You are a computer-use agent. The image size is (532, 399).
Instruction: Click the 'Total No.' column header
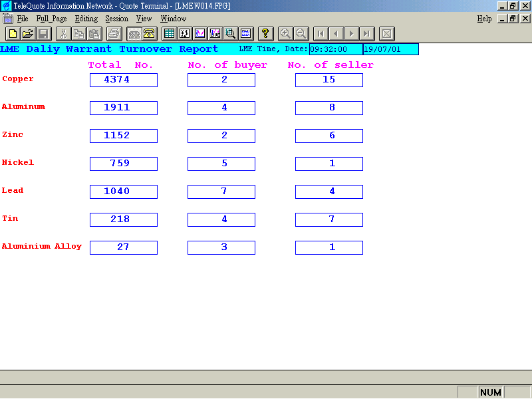[120, 65]
